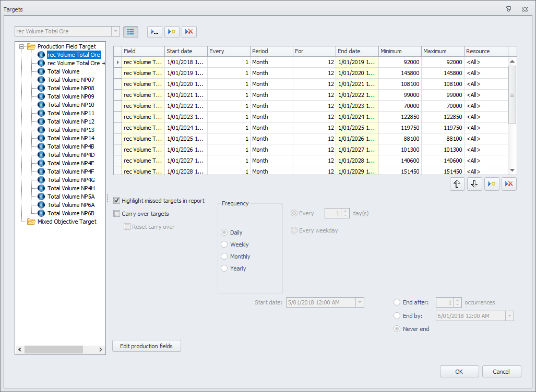Click the run-with-options arrow toolbar icon

154,32
